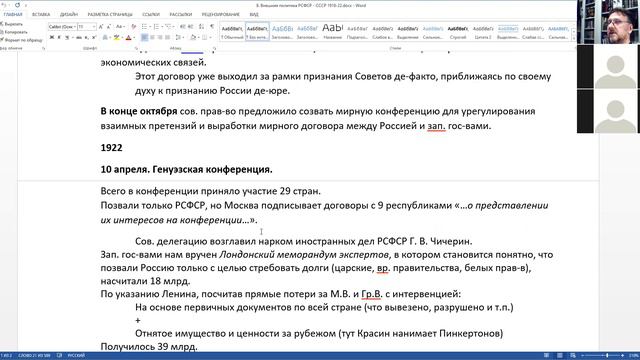
Task: Center align text
Action: point(152,37)
